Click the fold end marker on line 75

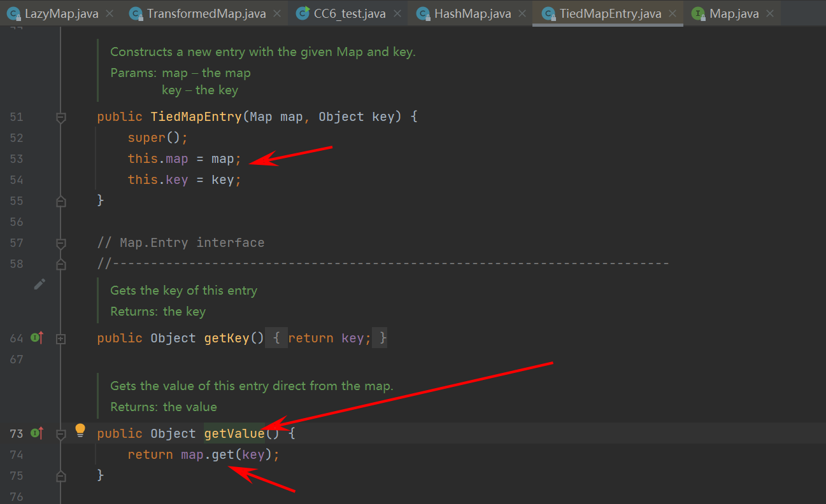point(61,476)
